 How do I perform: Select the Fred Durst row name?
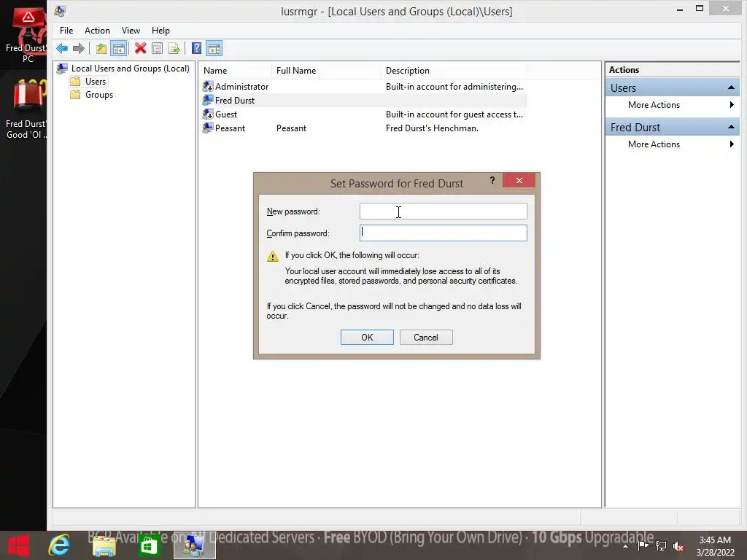tap(235, 101)
